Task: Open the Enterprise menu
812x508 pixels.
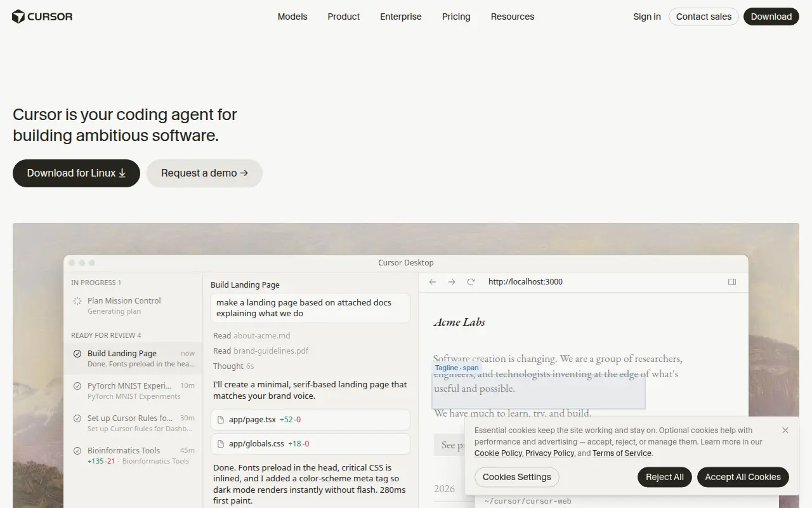Action: click(401, 17)
